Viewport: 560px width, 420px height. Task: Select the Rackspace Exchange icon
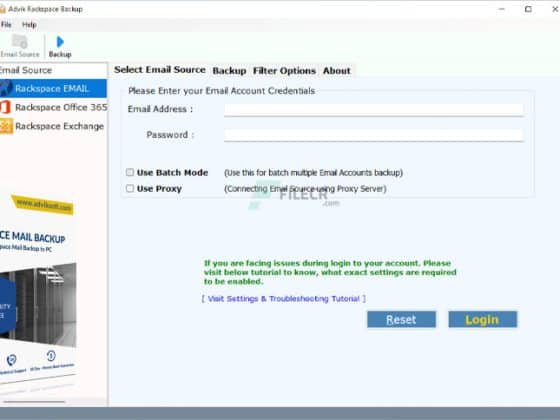point(6,126)
